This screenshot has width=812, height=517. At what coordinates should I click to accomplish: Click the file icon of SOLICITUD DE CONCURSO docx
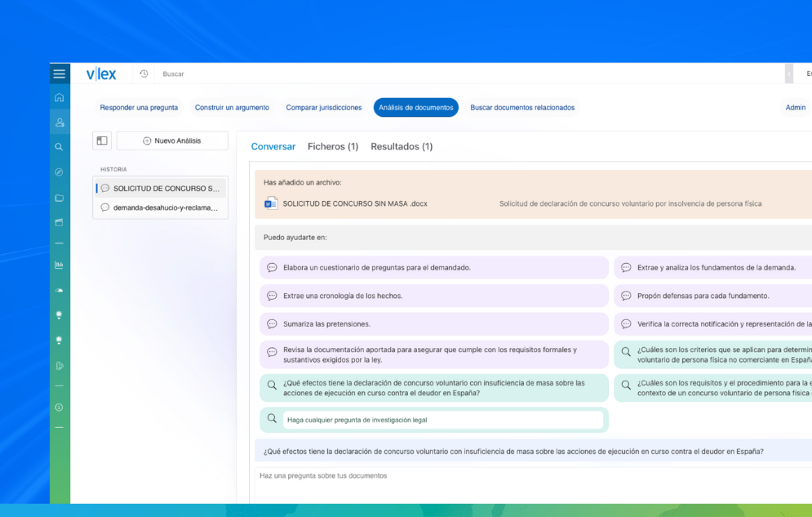[x=270, y=203]
